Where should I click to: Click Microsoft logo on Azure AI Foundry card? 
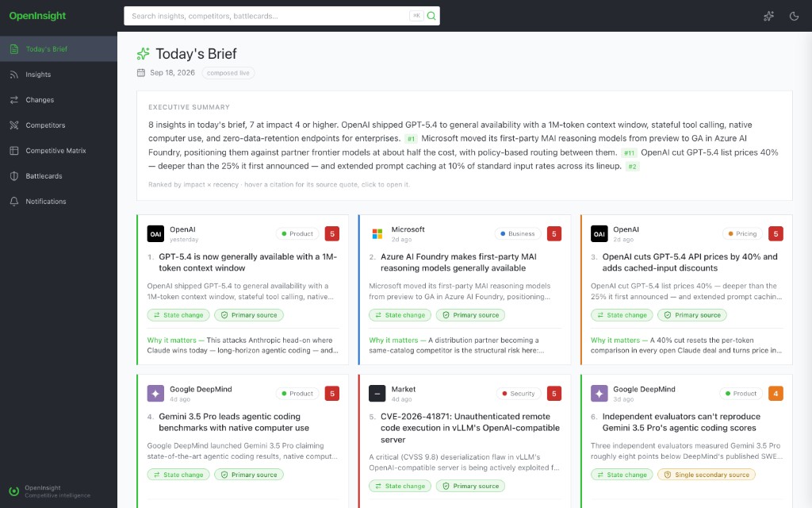click(377, 234)
